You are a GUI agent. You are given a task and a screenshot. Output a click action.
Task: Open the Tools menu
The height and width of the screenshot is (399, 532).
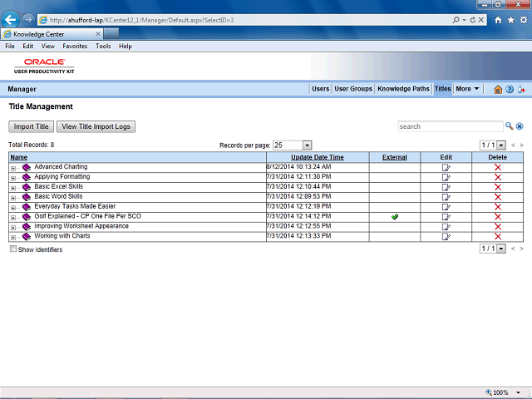click(103, 47)
